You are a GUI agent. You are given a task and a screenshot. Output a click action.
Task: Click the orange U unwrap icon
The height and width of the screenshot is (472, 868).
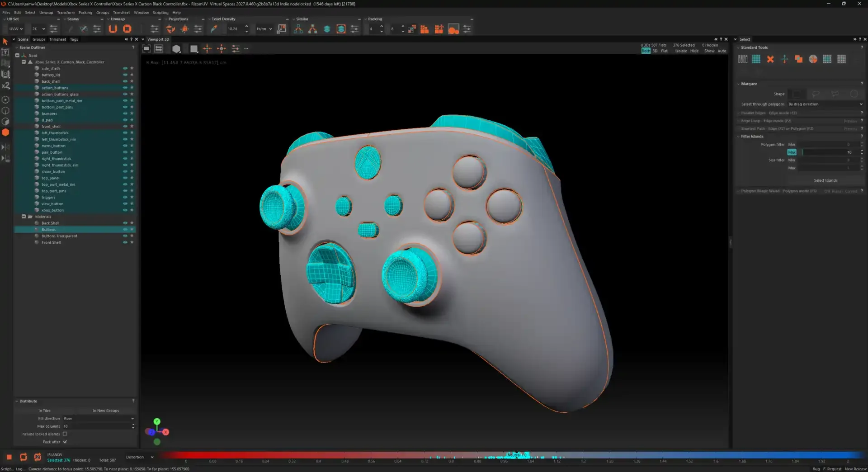pyautogui.click(x=113, y=29)
